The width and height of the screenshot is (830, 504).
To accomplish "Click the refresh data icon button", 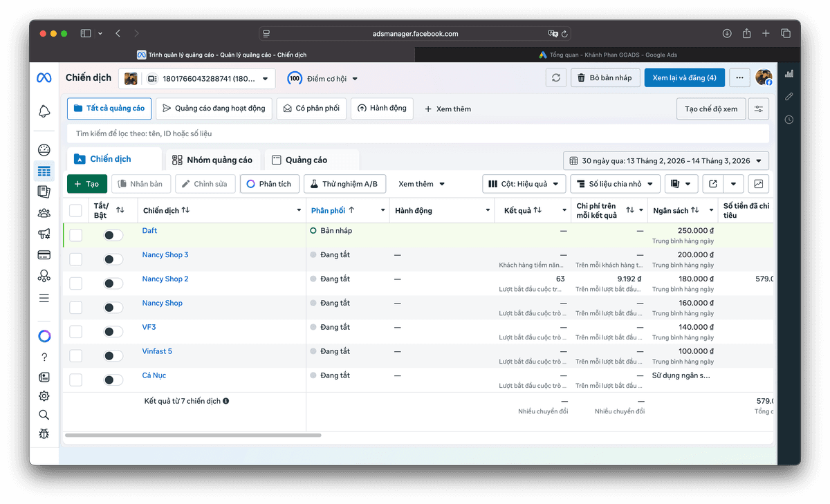I will pyautogui.click(x=556, y=78).
